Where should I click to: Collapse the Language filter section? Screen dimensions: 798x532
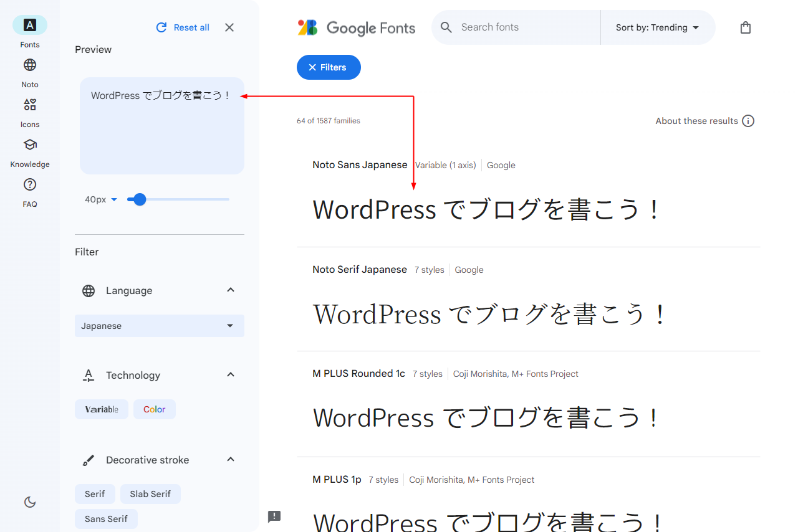(231, 290)
